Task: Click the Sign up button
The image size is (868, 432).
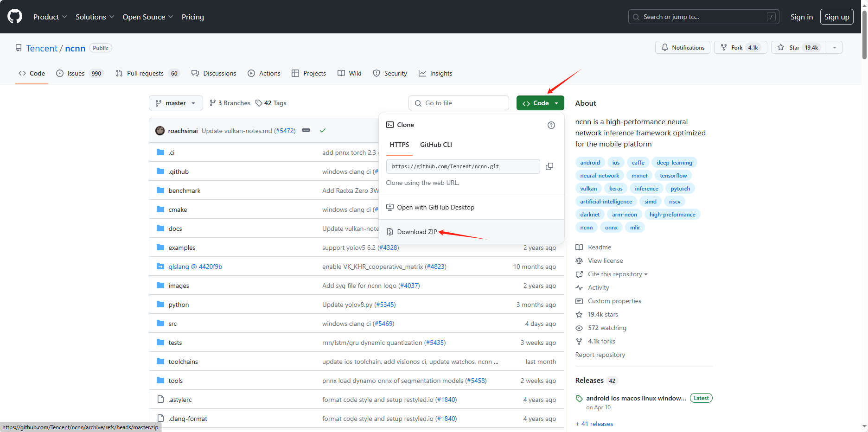Action: pyautogui.click(x=837, y=17)
